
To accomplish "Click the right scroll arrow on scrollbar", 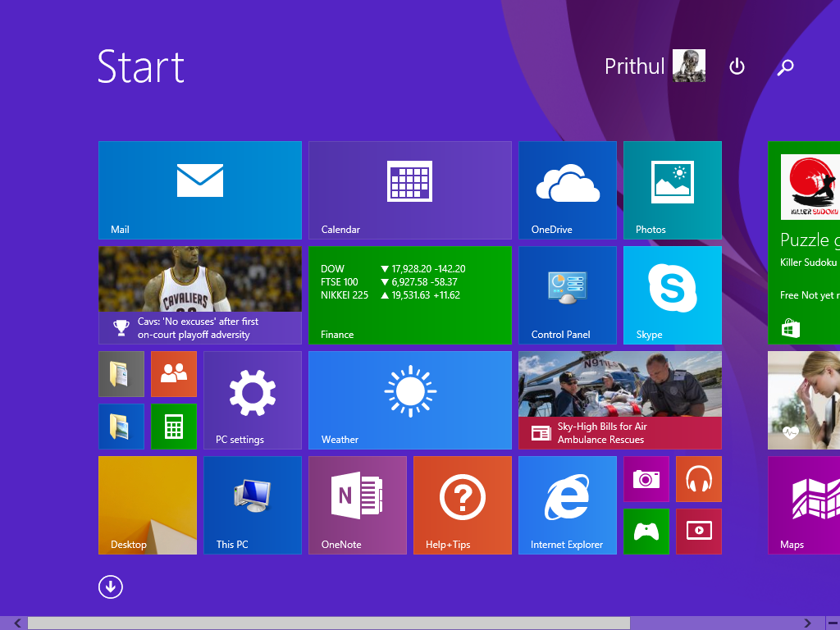I will click(807, 623).
